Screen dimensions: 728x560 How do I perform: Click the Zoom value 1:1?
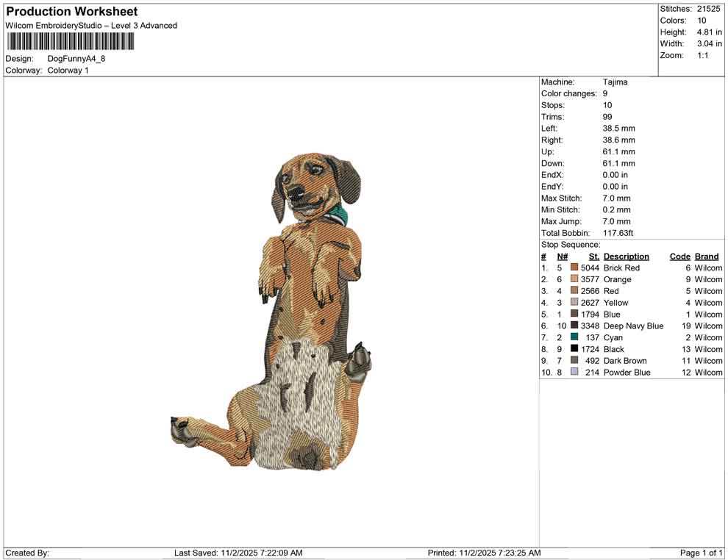point(702,55)
